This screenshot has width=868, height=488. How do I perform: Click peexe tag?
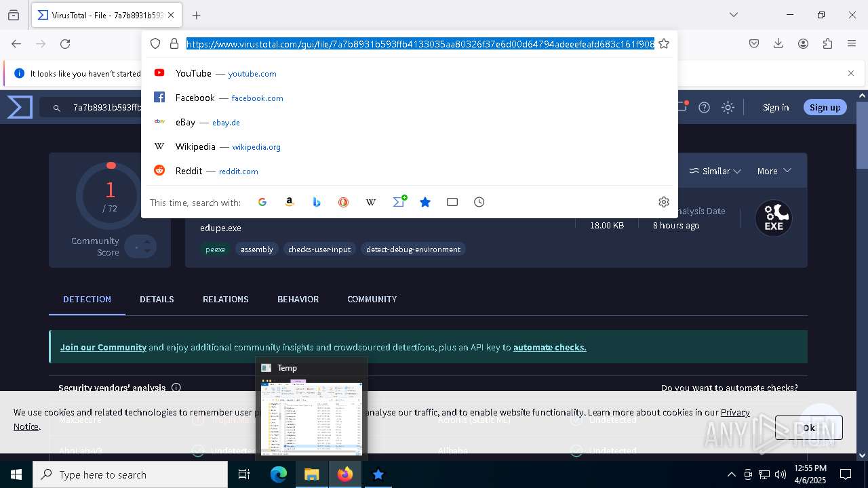(215, 249)
